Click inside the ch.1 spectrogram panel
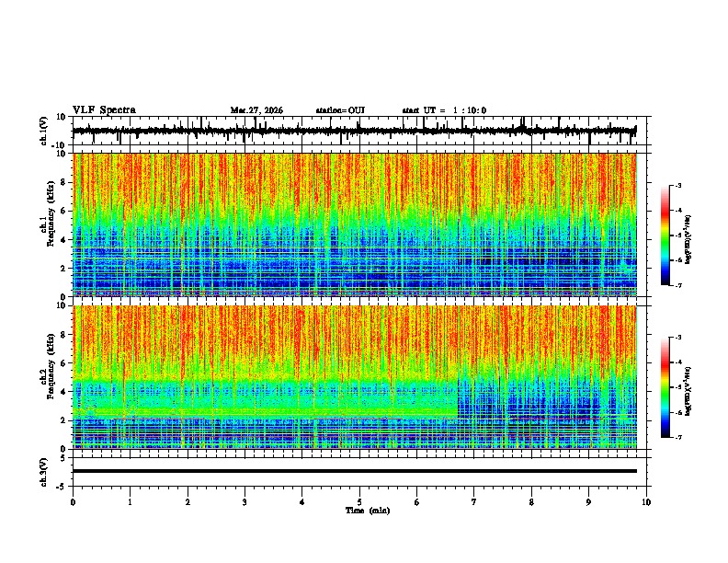728x563 pixels. coord(355,224)
